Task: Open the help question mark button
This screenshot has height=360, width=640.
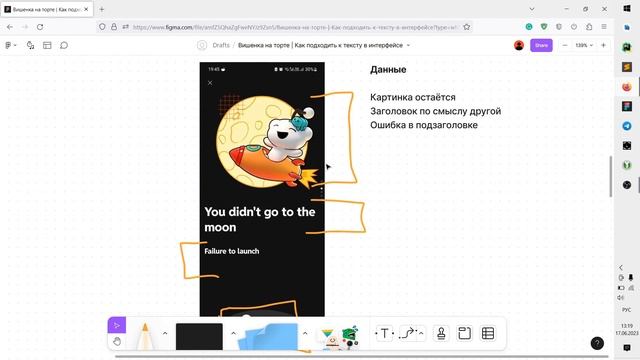Action: (597, 343)
